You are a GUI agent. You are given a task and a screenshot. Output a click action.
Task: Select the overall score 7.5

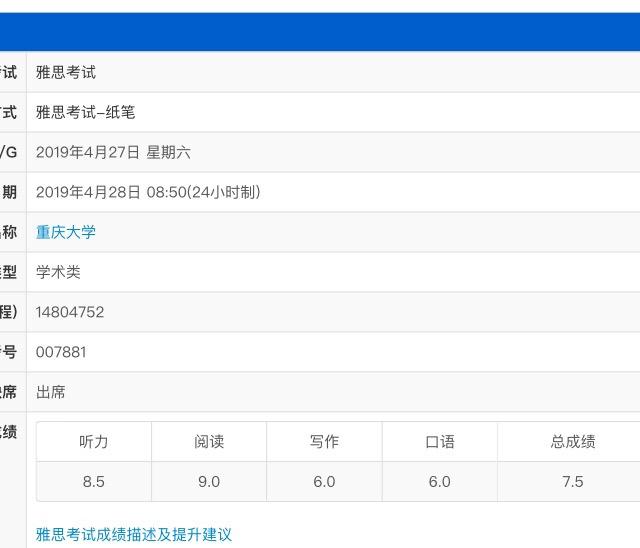click(573, 481)
